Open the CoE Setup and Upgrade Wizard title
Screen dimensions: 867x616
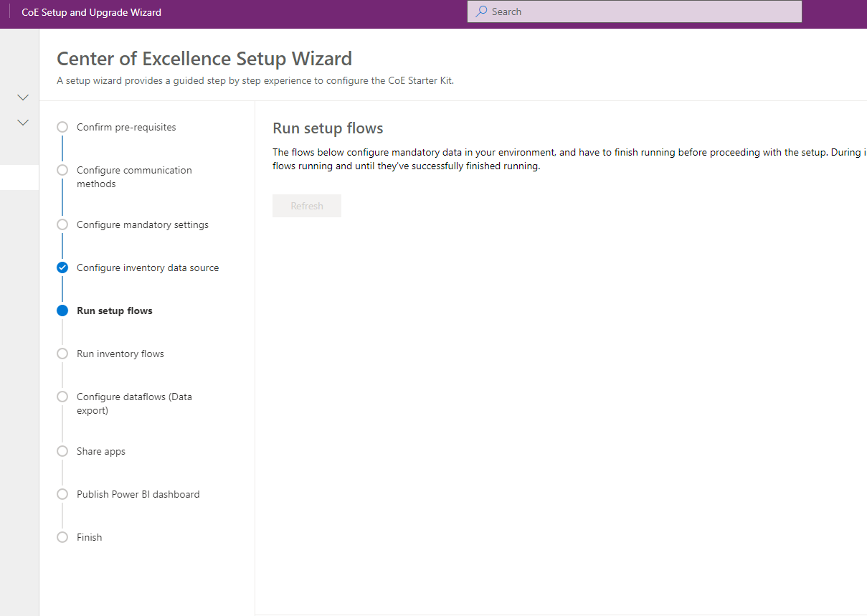[x=92, y=11]
